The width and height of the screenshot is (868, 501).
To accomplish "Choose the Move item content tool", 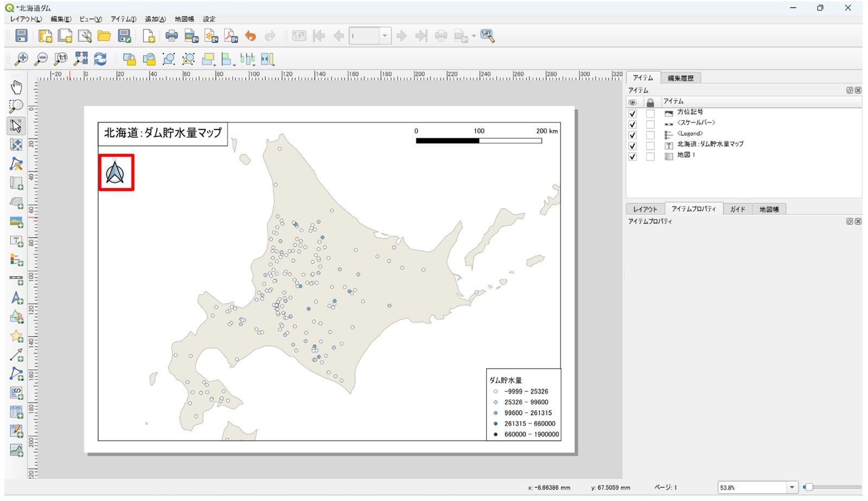I will 16,144.
